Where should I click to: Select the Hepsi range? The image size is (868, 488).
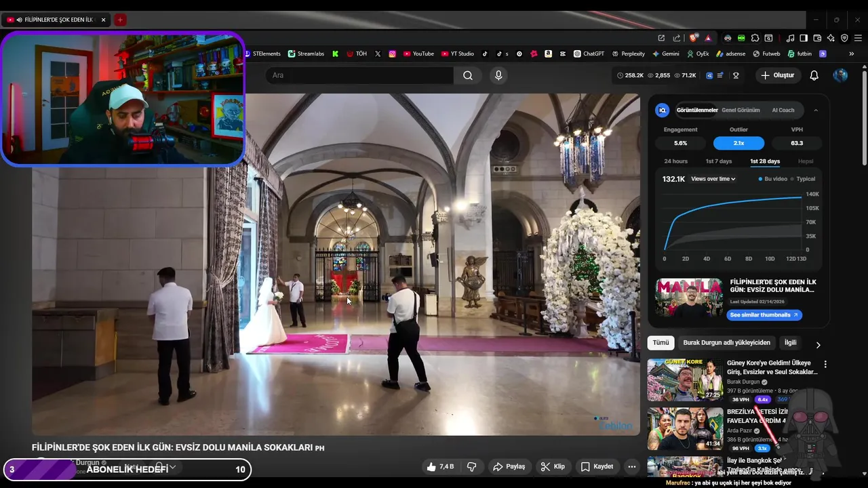[806, 161]
